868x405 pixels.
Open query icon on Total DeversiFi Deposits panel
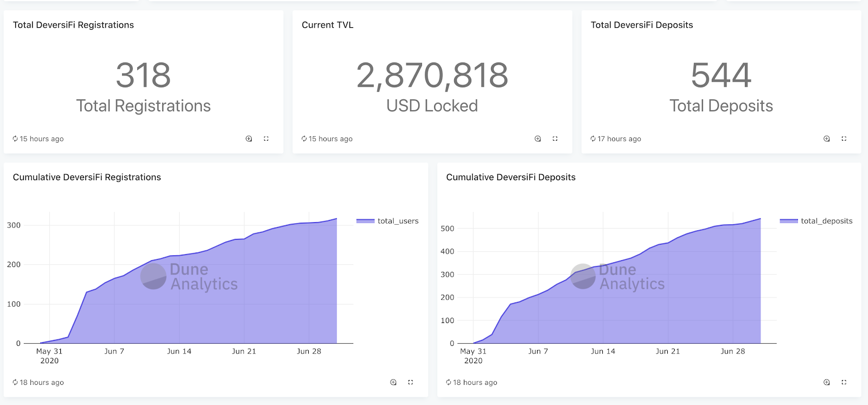[x=827, y=139]
